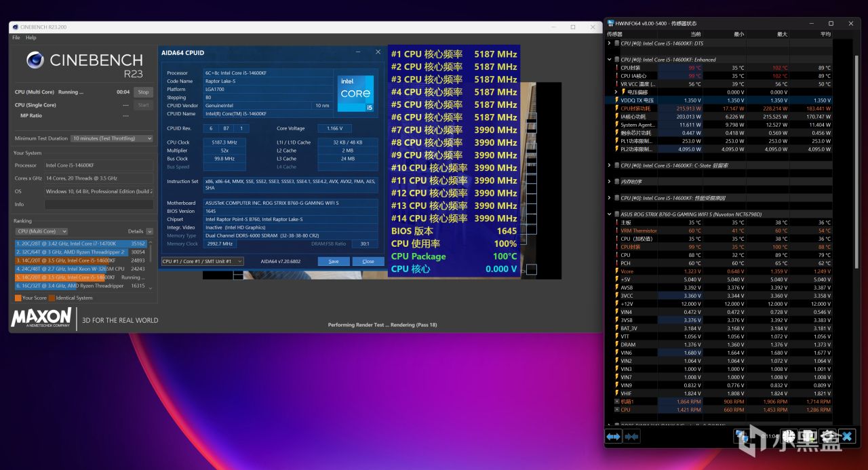Click the MAXON logo in Cinebench
868x470 pixels.
pos(41,317)
